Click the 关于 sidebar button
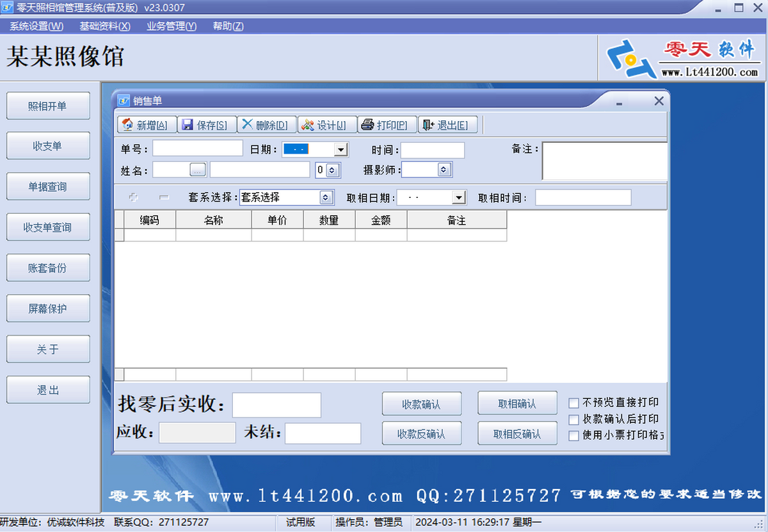 tap(48, 350)
